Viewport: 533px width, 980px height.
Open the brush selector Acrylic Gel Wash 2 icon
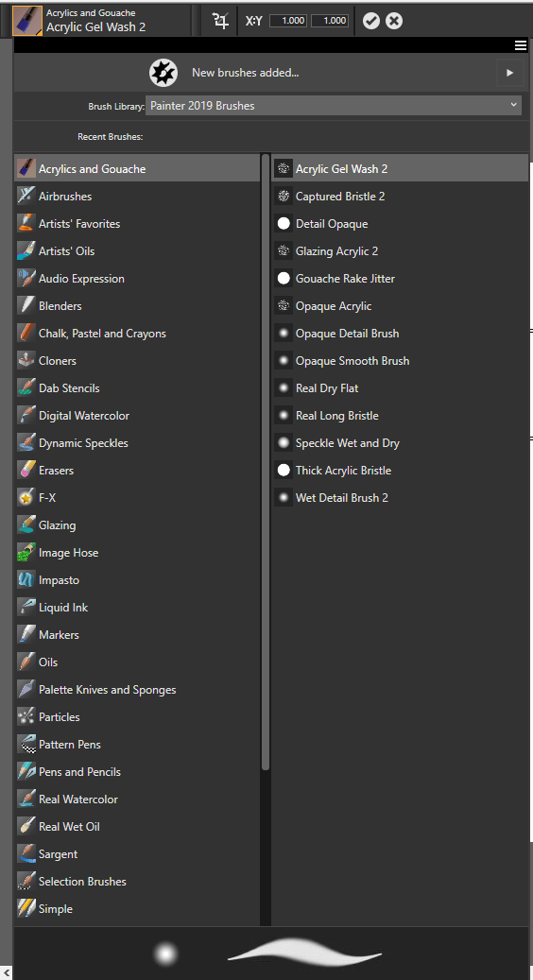[27, 21]
